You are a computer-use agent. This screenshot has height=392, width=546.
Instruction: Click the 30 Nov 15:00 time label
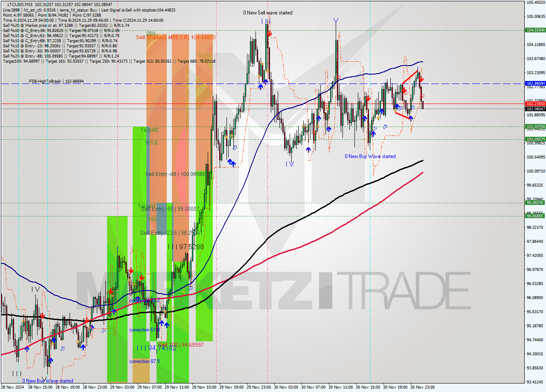pos(368,387)
